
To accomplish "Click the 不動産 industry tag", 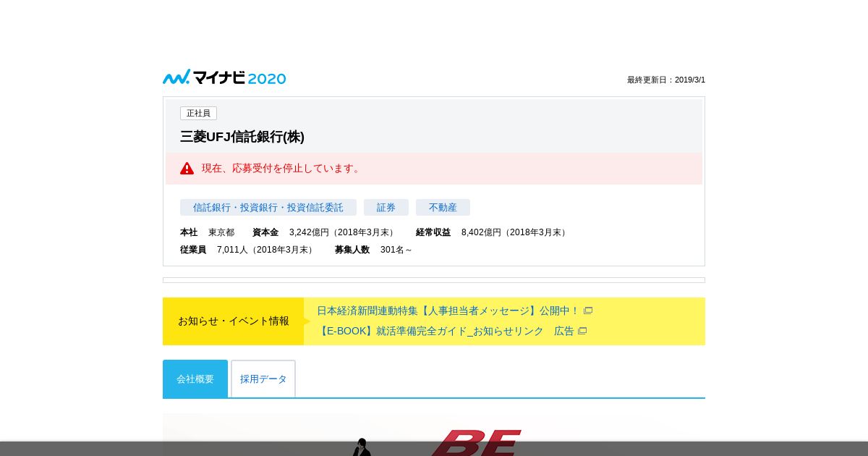I will click(443, 208).
